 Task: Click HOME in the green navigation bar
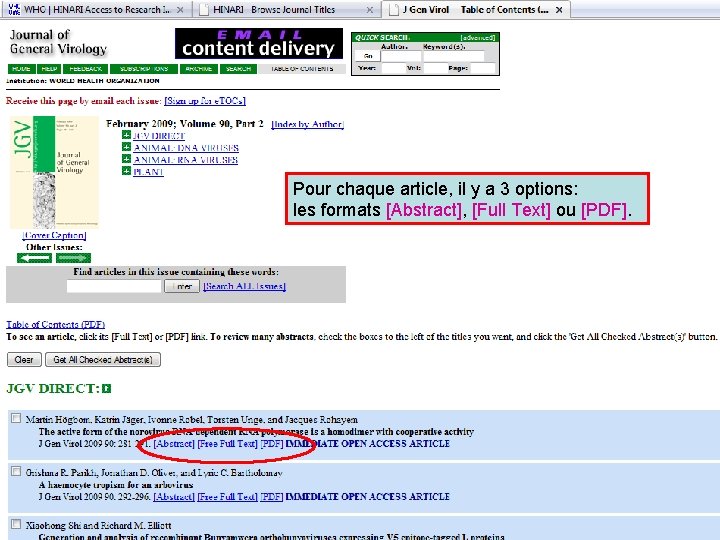tap(21, 69)
